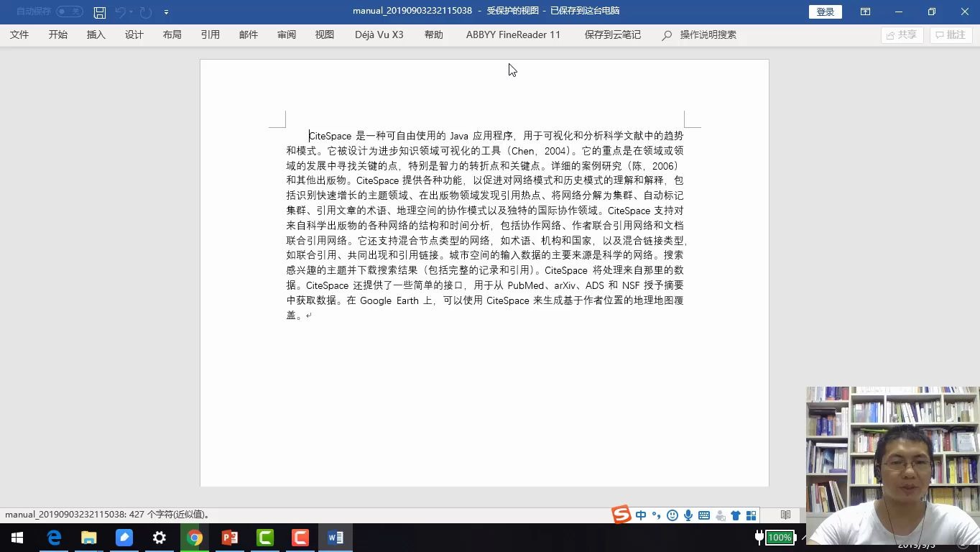The height and width of the screenshot is (552, 980).
Task: Toggle Chinese/English input mode on Sogou bar
Action: pyautogui.click(x=640, y=515)
